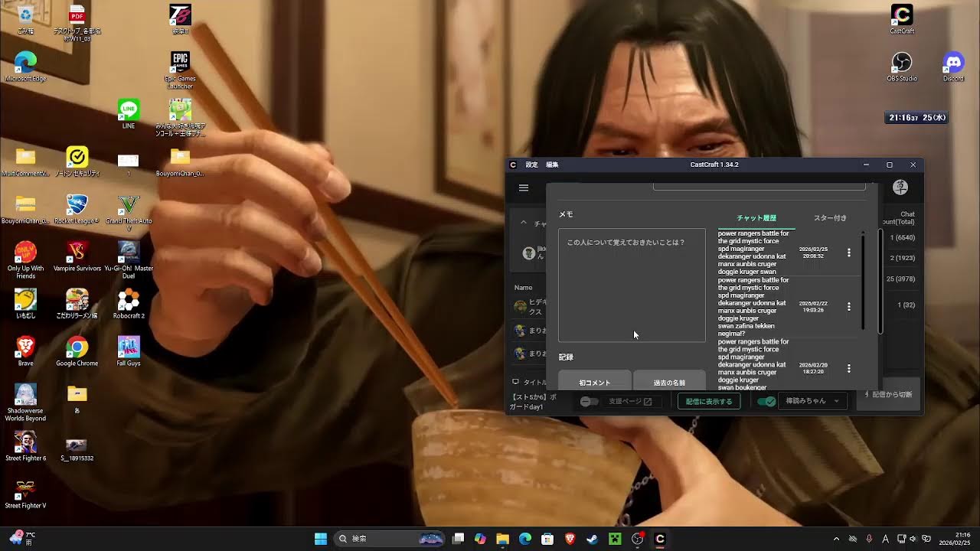
Task: Open the Only Up With Friends shortcut
Action: point(25,260)
